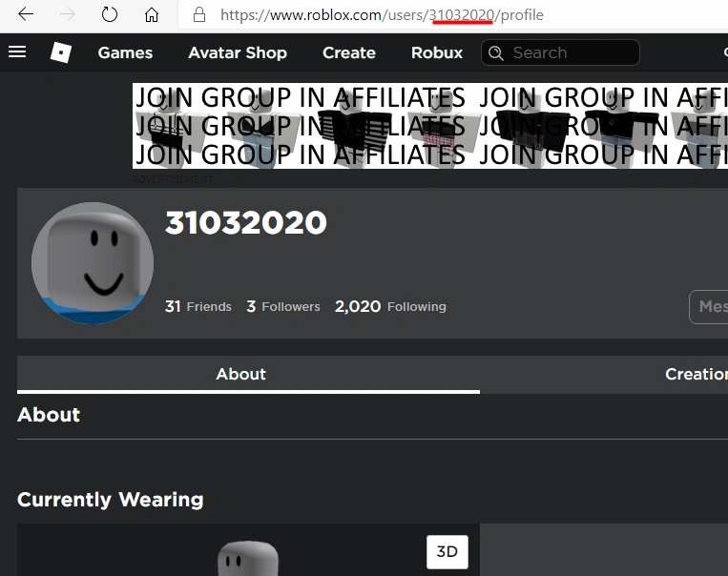Viewport: 728px width, 576px height.
Task: View the 3 Followers list
Action: coord(283,306)
